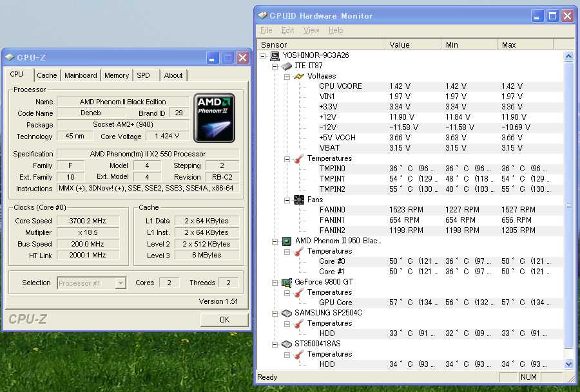Click the thermometer icon under ITE IT87 Temperatures
This screenshot has width=580, height=392.
click(299, 159)
